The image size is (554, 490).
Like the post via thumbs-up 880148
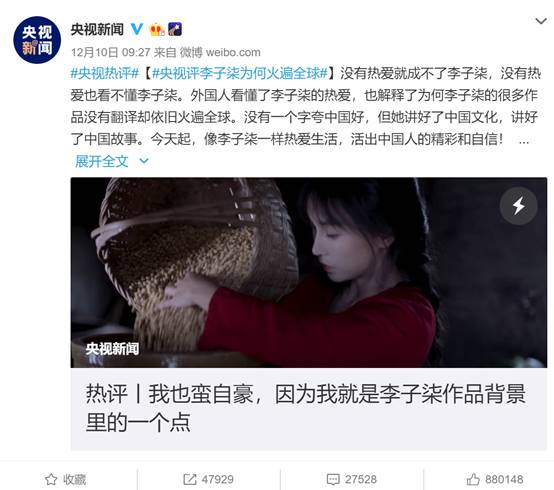point(473,479)
